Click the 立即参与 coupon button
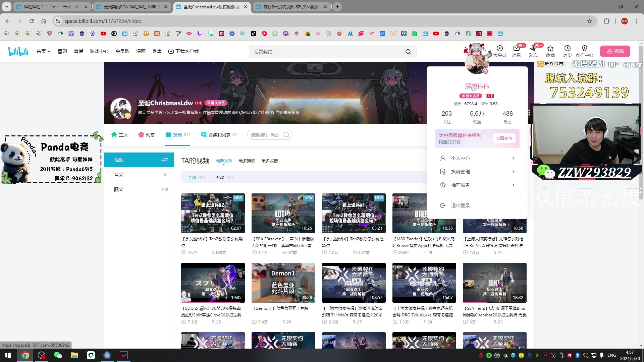644x362 pixels. pyautogui.click(x=504, y=138)
